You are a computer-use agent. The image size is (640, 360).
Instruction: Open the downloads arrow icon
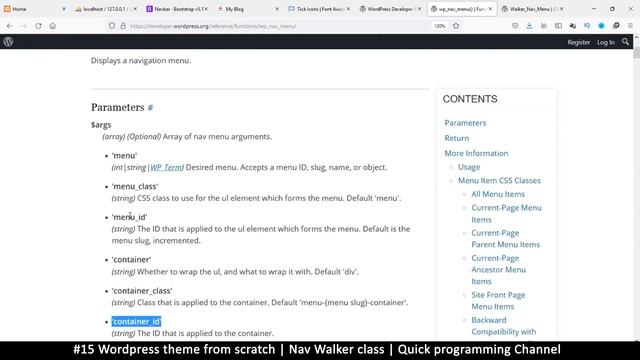pos(529,26)
